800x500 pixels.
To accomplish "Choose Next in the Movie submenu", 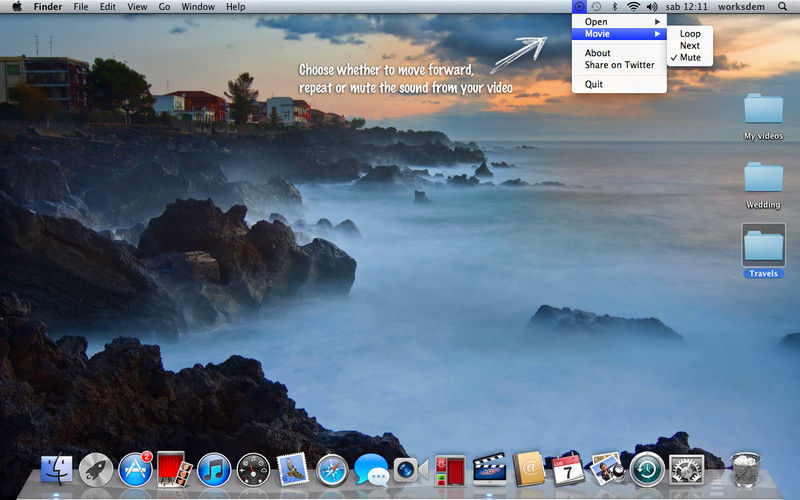I will coord(690,45).
